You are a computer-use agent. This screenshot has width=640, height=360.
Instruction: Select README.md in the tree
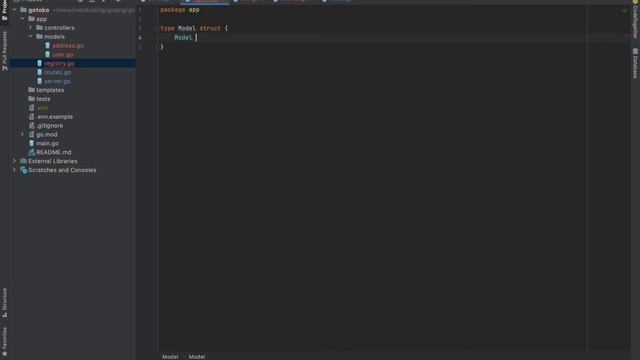coord(54,152)
